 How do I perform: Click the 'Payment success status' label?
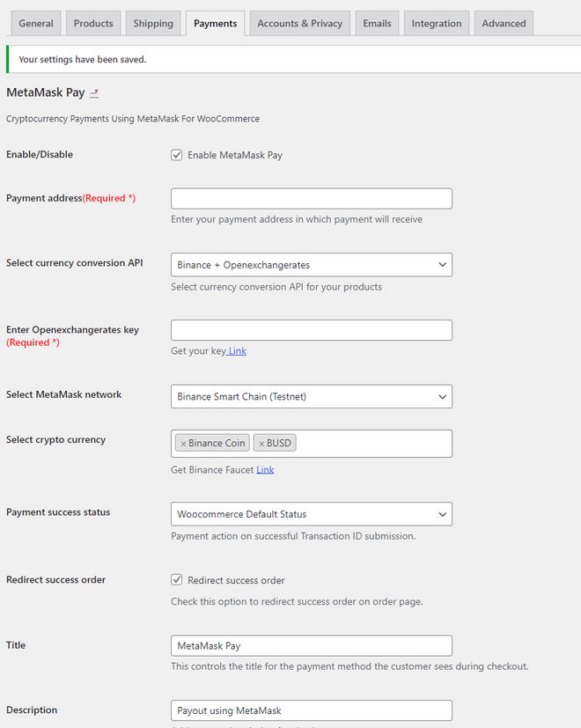tap(58, 512)
